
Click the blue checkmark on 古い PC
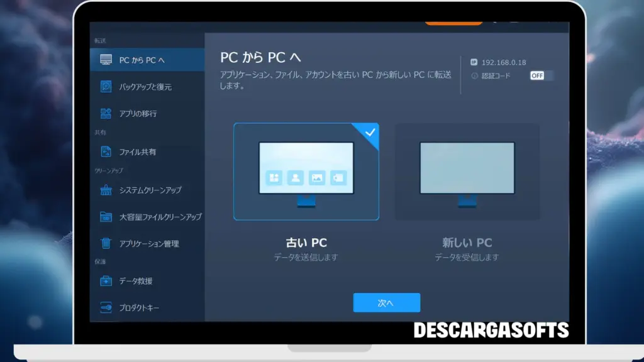(x=371, y=131)
